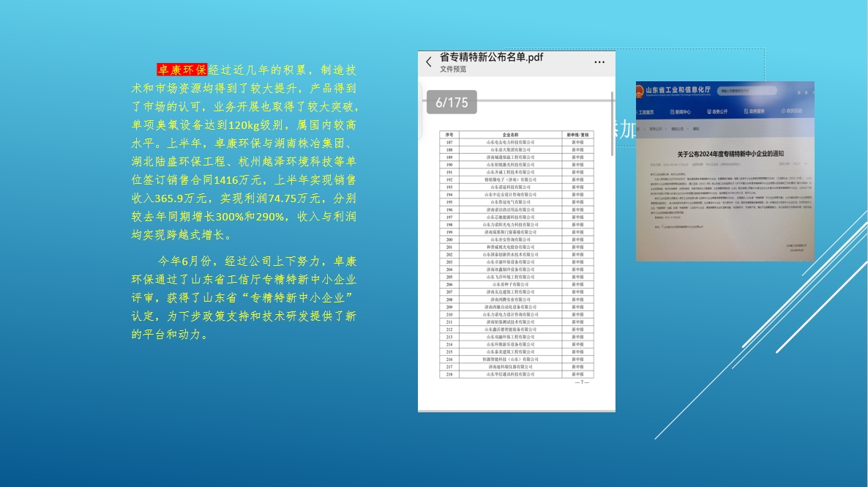Screen dimensions: 868x487
Task: Click the 企业名称 column header
Action: pos(510,135)
